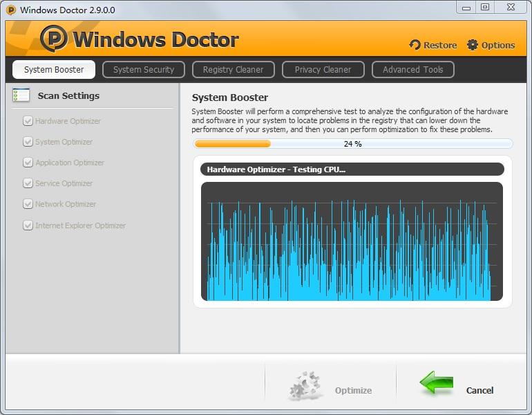Click the Options text link
This screenshot has height=415, width=532.
click(498, 45)
